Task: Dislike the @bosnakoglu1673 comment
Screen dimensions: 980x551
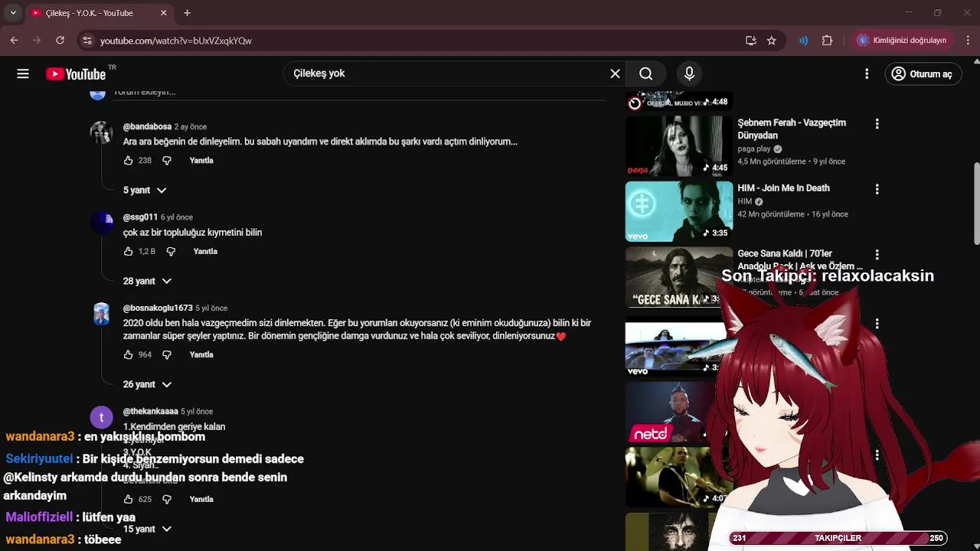Action: pyautogui.click(x=167, y=354)
